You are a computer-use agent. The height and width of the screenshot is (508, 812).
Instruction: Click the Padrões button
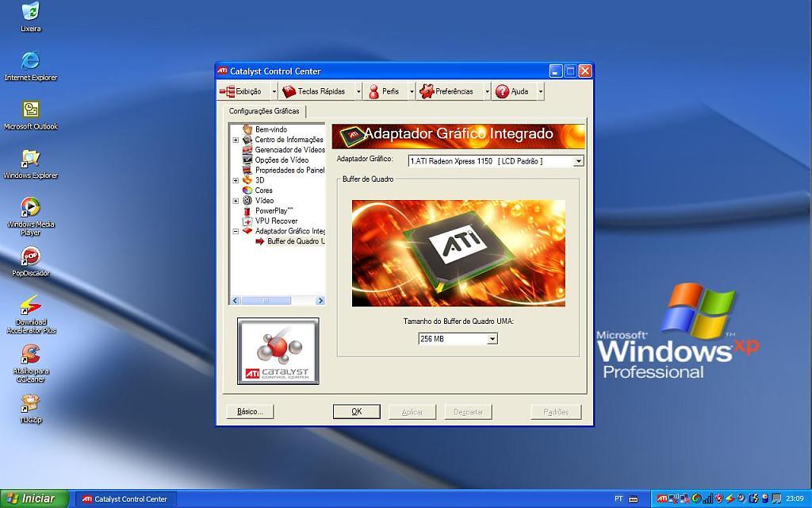[x=556, y=412]
